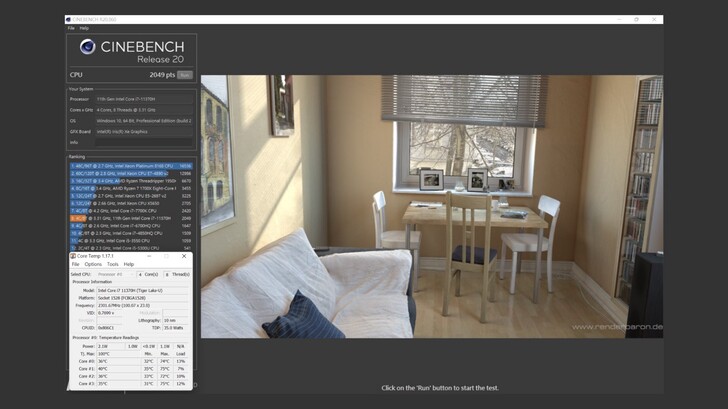The image size is (728, 409).
Task: Click Frequency field 2301.67MHz value
Action: pos(143,305)
